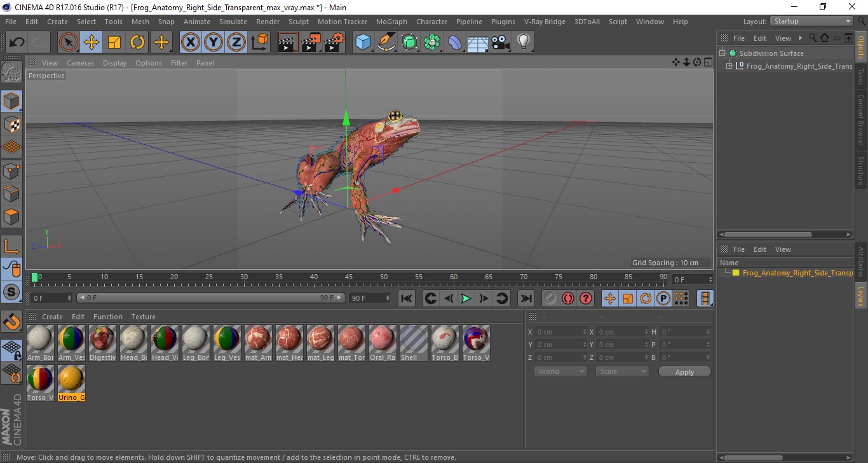Viewport: 868px width, 463px height.
Task: Select the Shell material swatch
Action: coord(414,343)
